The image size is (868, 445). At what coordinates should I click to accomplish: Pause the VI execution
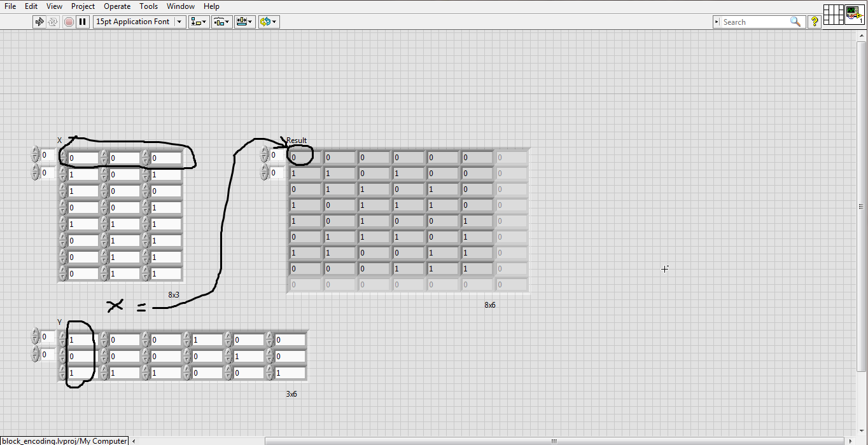[x=82, y=22]
